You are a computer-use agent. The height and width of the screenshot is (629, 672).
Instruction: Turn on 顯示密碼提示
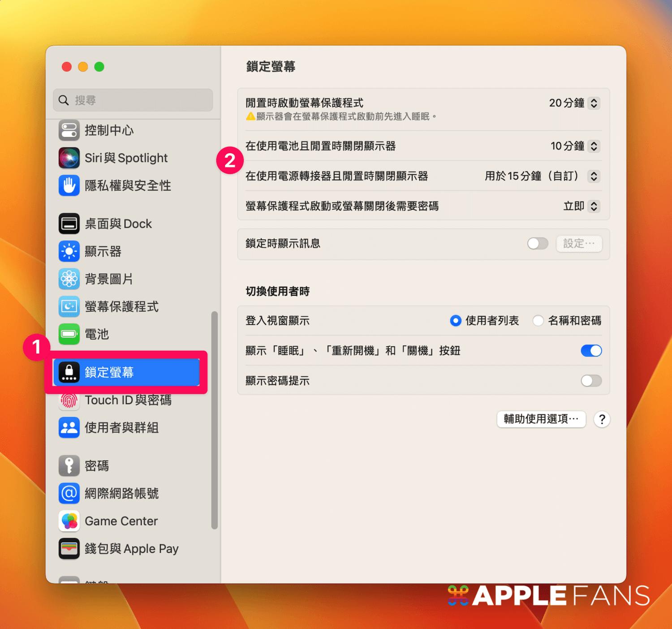[x=591, y=381]
